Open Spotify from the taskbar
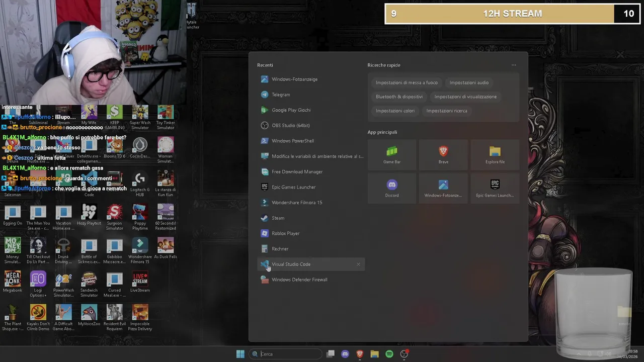 point(389,354)
